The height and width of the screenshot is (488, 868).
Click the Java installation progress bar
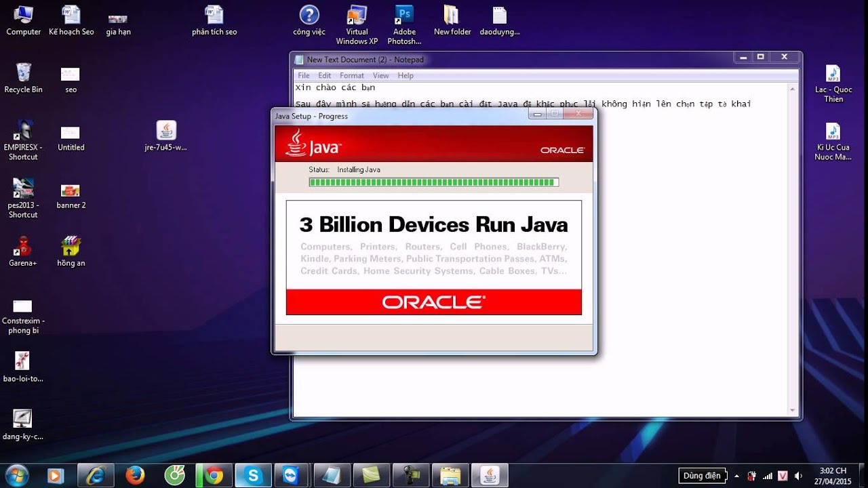pyautogui.click(x=434, y=182)
